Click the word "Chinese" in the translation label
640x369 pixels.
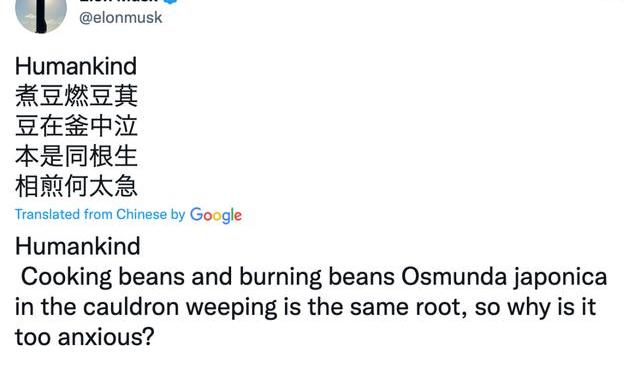click(142, 214)
